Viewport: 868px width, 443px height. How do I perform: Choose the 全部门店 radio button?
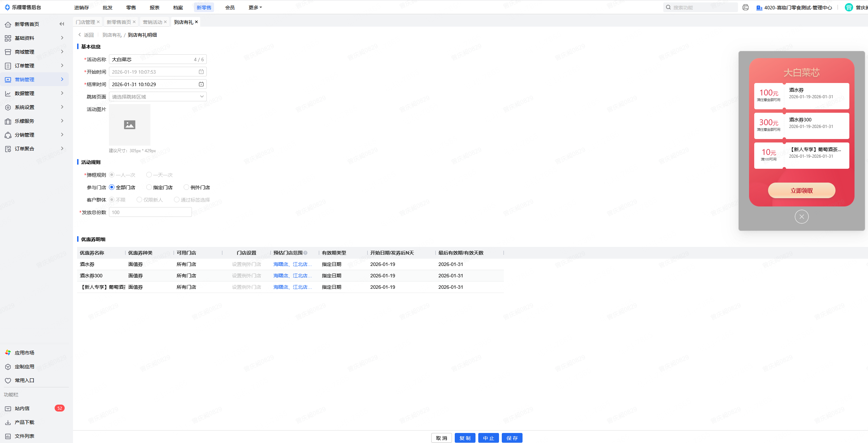point(112,187)
